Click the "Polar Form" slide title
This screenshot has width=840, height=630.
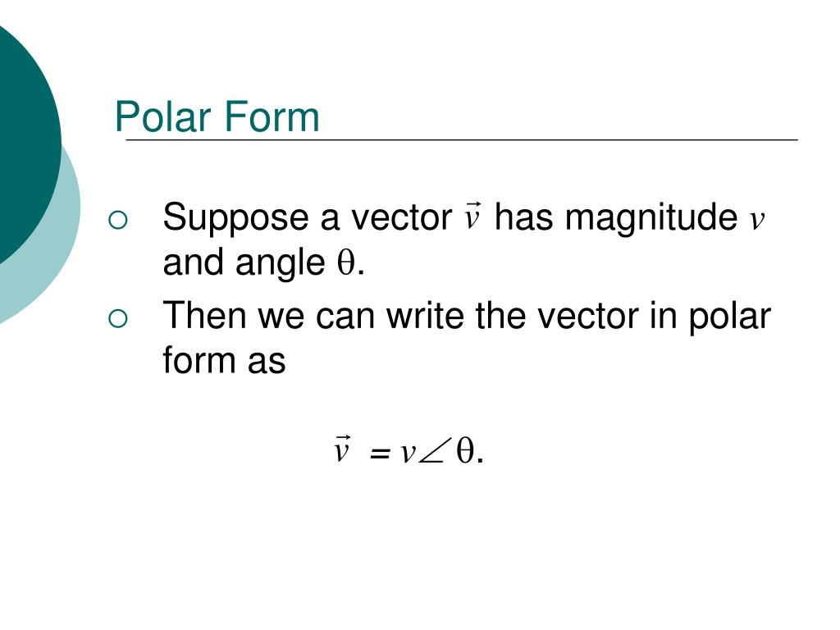(x=217, y=116)
